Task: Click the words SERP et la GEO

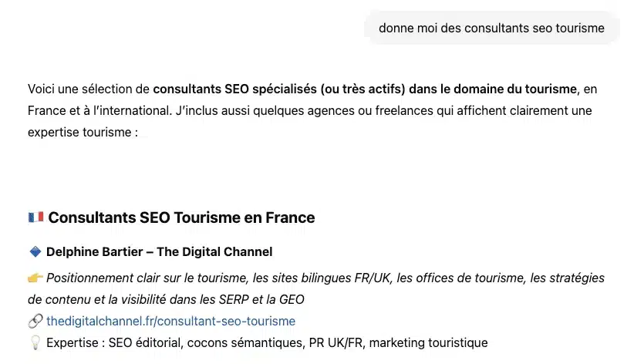Action: coord(261,300)
